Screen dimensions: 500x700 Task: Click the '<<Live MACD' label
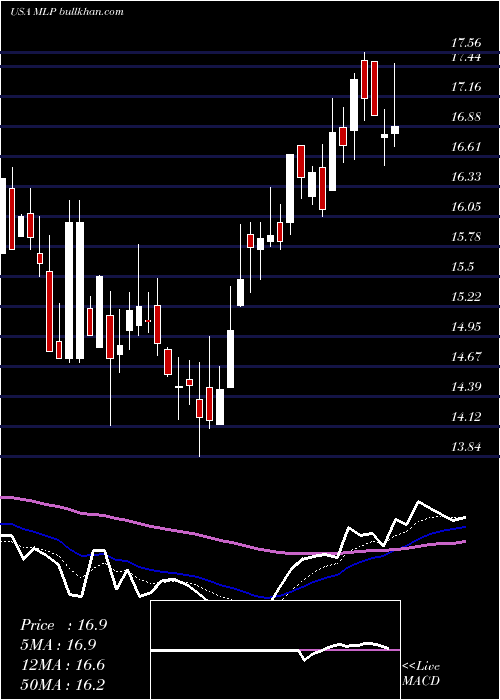click(x=421, y=673)
